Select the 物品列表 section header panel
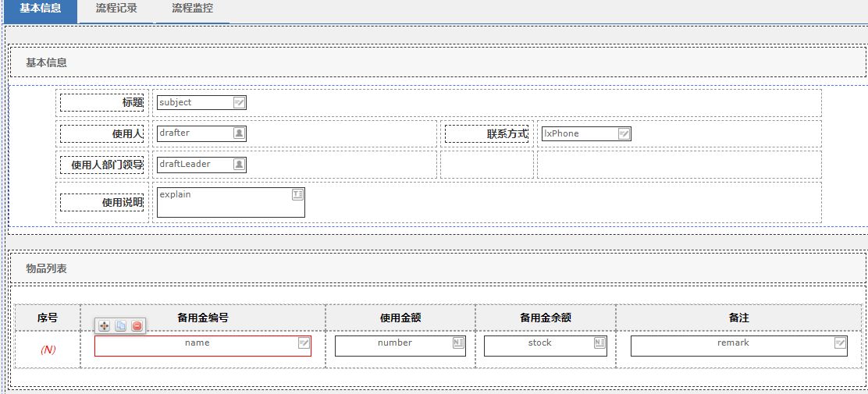The width and height of the screenshot is (868, 394). 438,269
